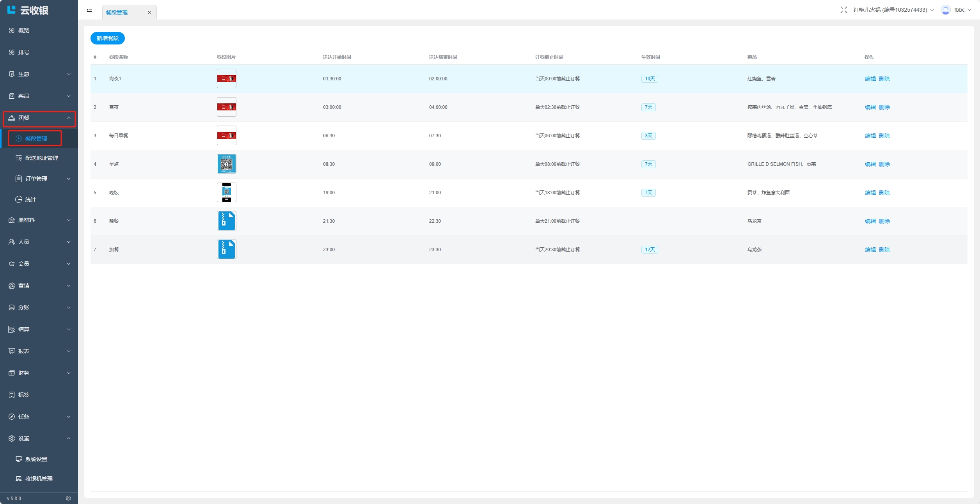Click 编辑 for 每日早餐 row
This screenshot has width=980, height=504.
tap(870, 136)
